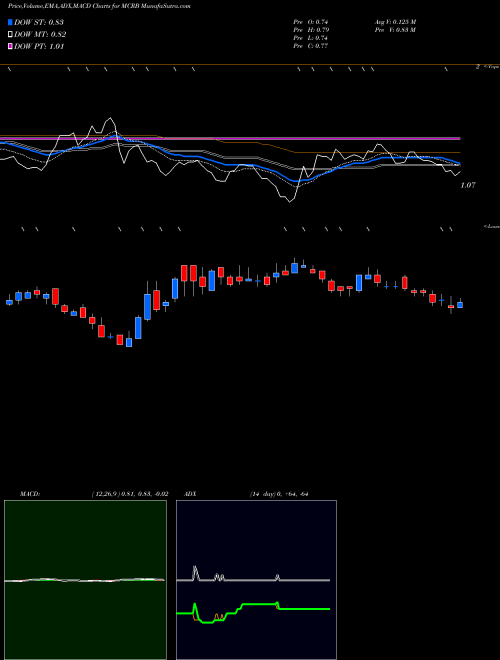Click the white DOW MT legend swatch
Screen dimensions: 500x660
click(x=11, y=35)
